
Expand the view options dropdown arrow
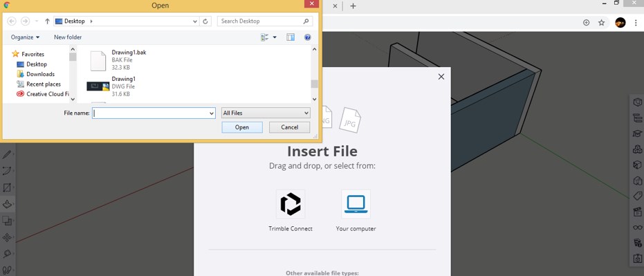coord(275,37)
